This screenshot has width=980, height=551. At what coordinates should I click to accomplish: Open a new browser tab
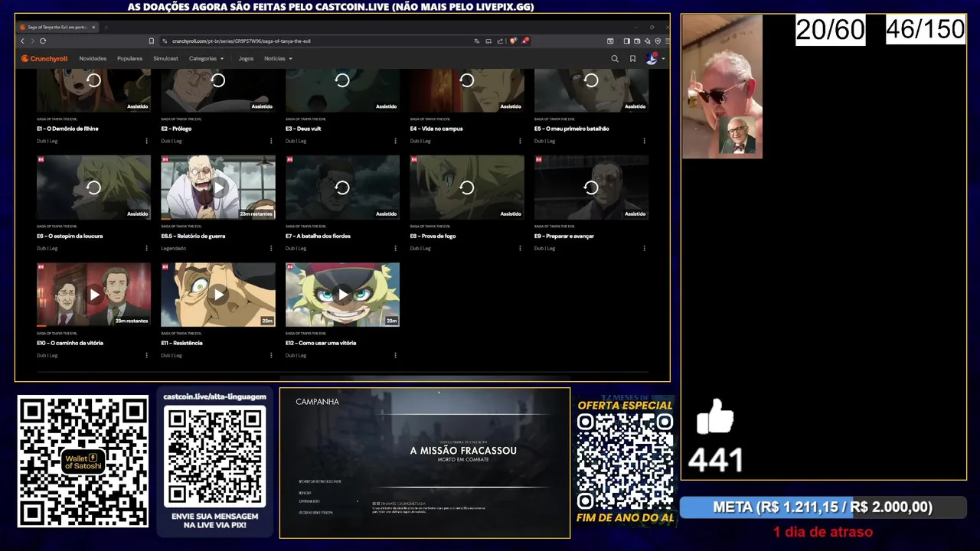[106, 27]
